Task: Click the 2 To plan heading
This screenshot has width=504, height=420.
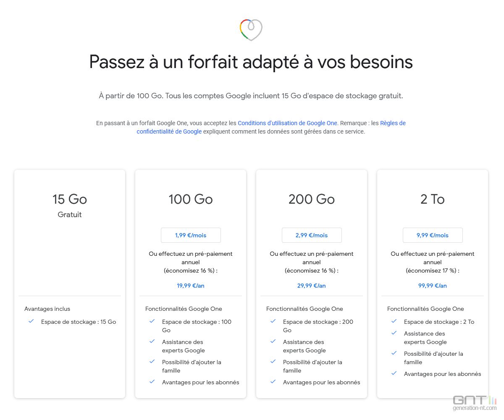Action: pyautogui.click(x=433, y=199)
